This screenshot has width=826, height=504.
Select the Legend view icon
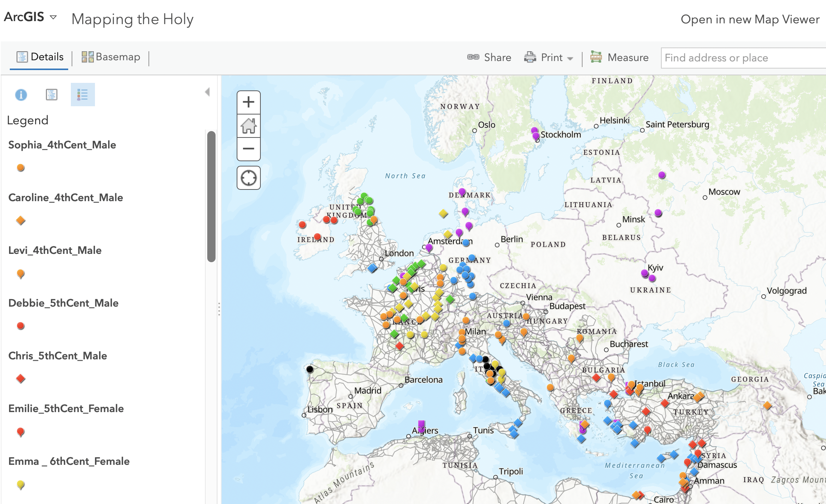point(83,95)
